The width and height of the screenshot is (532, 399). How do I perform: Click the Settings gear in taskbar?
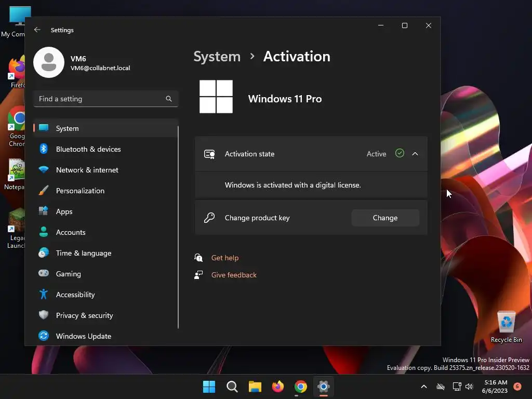click(324, 387)
